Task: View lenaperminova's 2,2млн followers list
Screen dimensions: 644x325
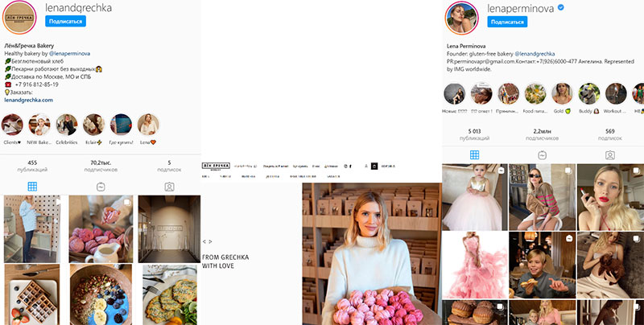Action: pos(543,134)
